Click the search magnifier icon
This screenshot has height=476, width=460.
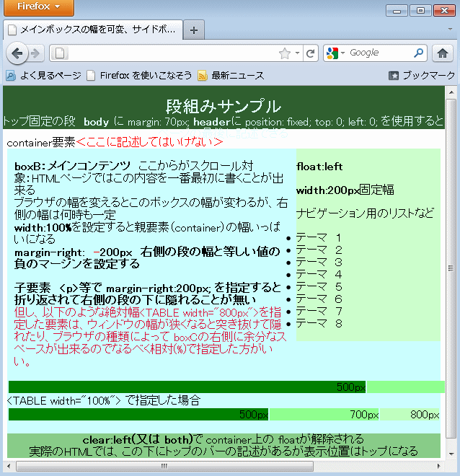point(418,53)
